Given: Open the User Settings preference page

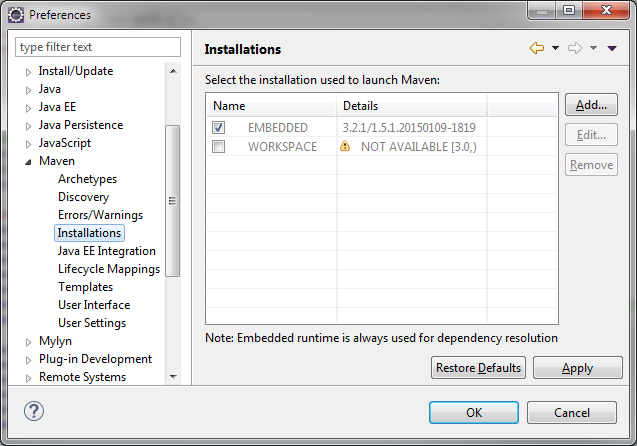Looking at the screenshot, I should pyautogui.click(x=92, y=323).
